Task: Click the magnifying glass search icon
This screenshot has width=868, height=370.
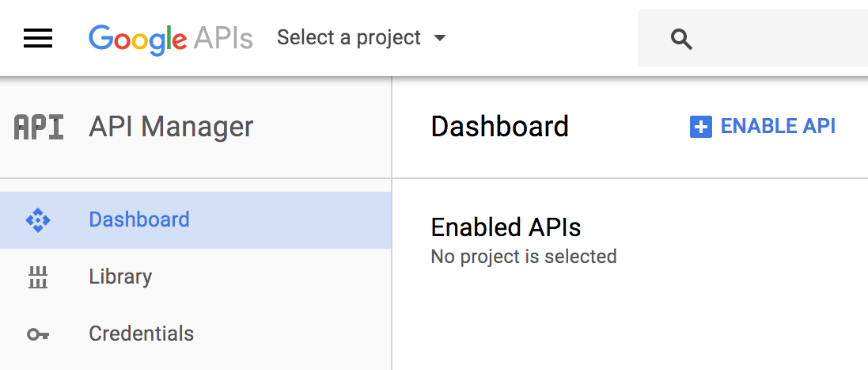Action: (x=681, y=40)
